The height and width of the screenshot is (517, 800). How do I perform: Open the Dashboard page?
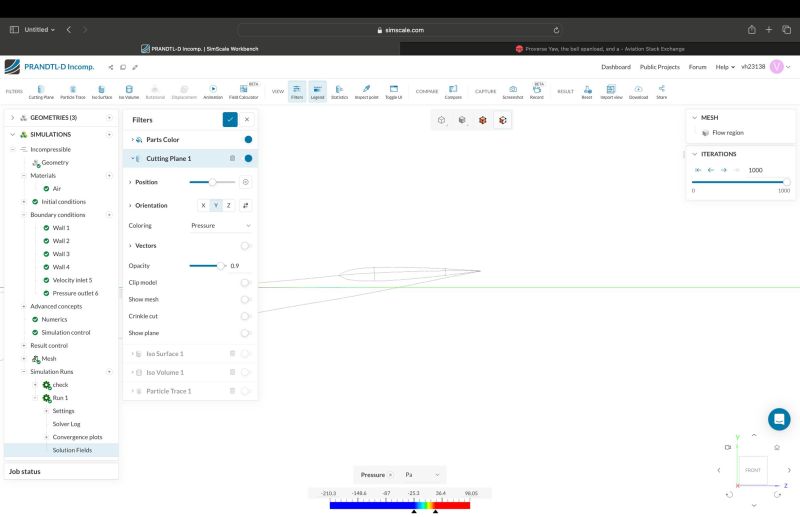pyautogui.click(x=616, y=67)
